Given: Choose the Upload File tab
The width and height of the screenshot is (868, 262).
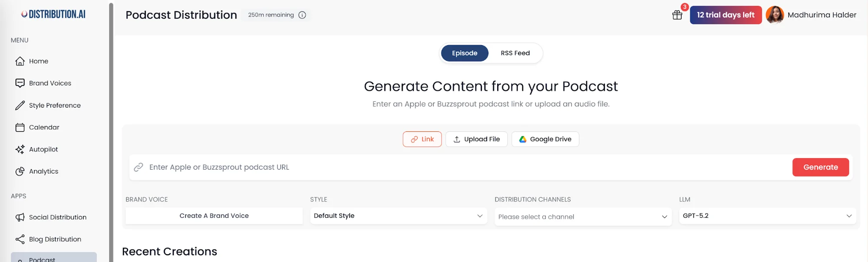Looking at the screenshot, I should (476, 139).
